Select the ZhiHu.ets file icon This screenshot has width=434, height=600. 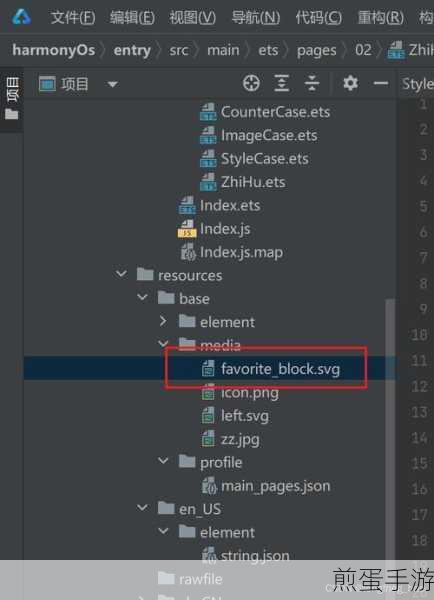(209, 182)
